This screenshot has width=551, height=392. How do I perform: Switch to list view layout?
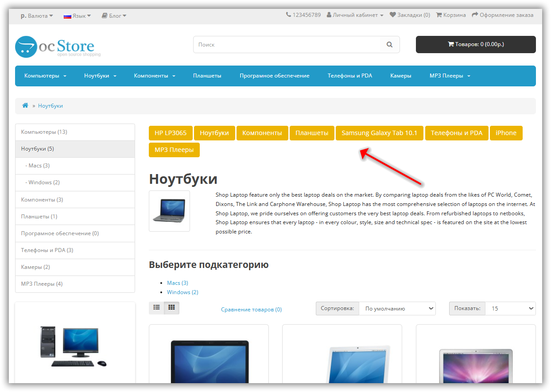pyautogui.click(x=156, y=308)
